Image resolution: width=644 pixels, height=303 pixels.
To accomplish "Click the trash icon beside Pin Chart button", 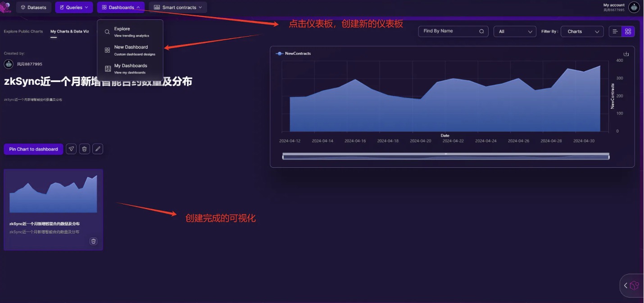I will coord(84,149).
